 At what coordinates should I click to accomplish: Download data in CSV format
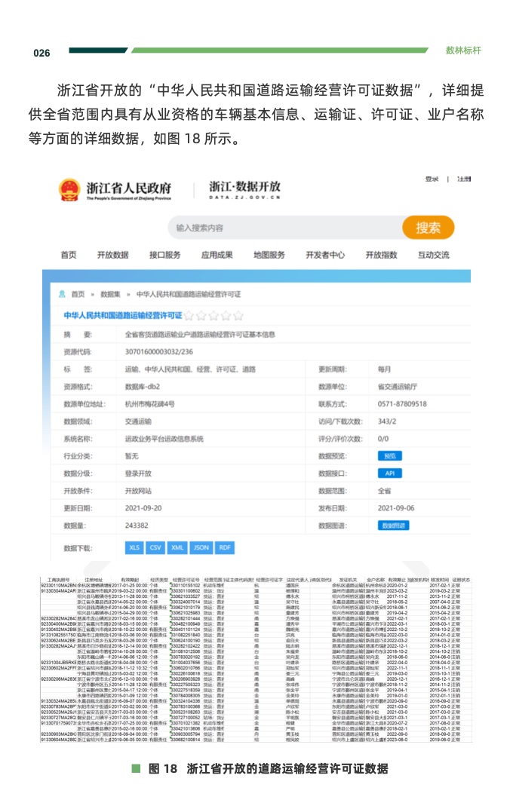(x=155, y=547)
